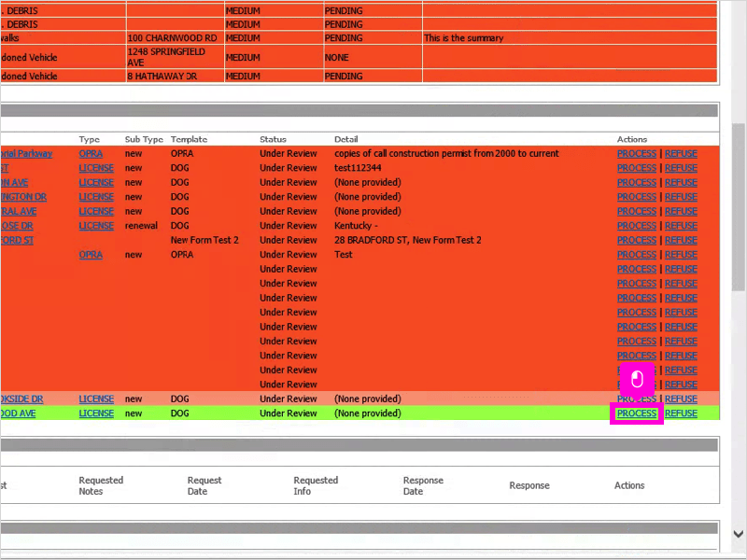Click PROCESS in the N AVE license row
This screenshot has height=560, width=747.
637,182
